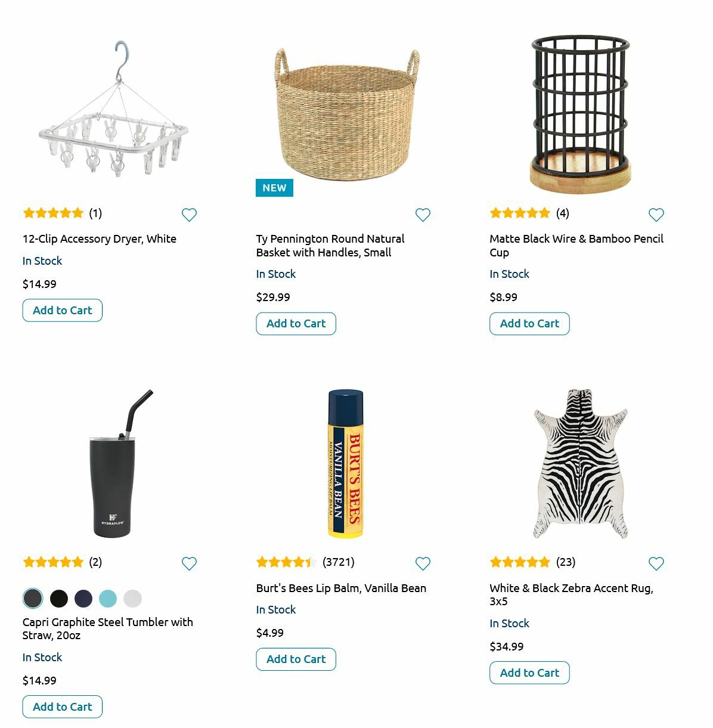Screen dimensions: 713x728
Task: View the zebra rug product image
Action: pos(580,464)
